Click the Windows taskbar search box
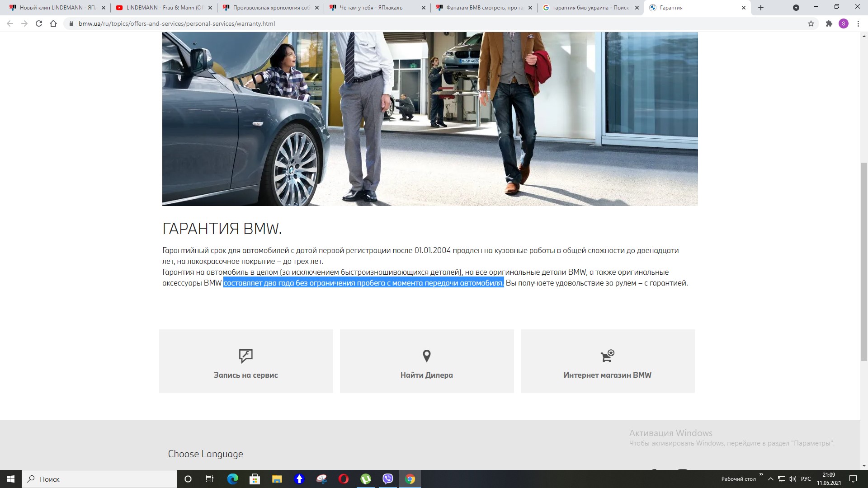This screenshot has height=488, width=868. 99,479
